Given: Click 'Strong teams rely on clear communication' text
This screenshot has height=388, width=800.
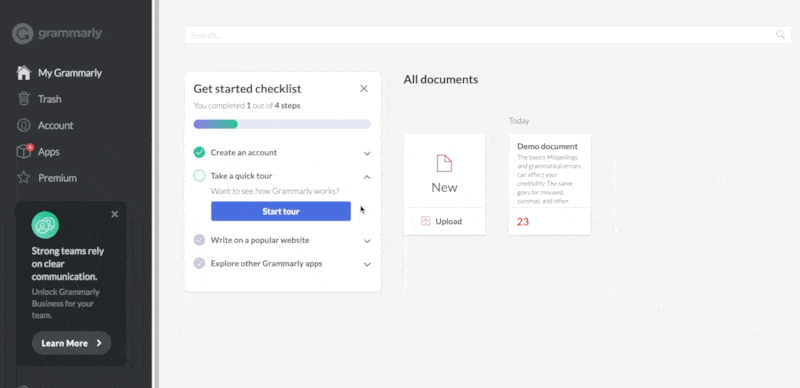Looking at the screenshot, I should click(x=68, y=264).
